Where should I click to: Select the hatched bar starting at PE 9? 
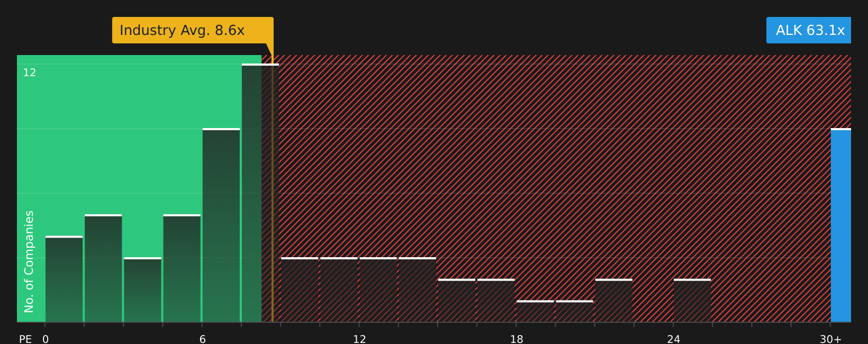pos(300,290)
